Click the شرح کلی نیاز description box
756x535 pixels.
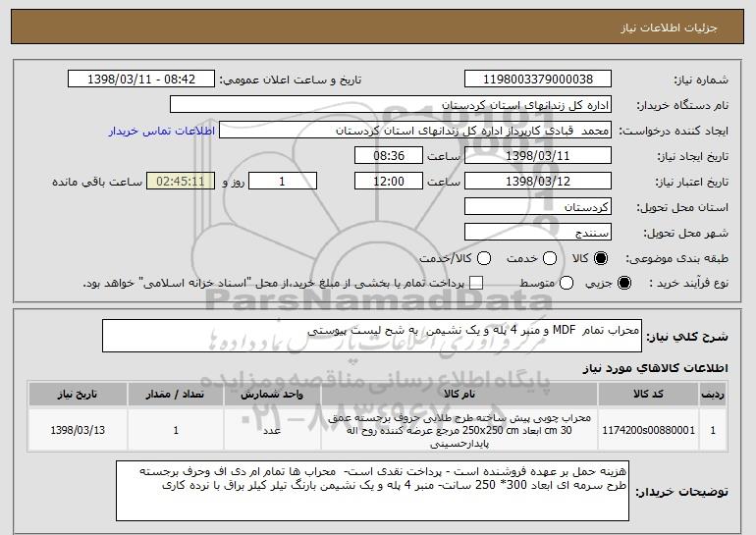[x=372, y=336]
